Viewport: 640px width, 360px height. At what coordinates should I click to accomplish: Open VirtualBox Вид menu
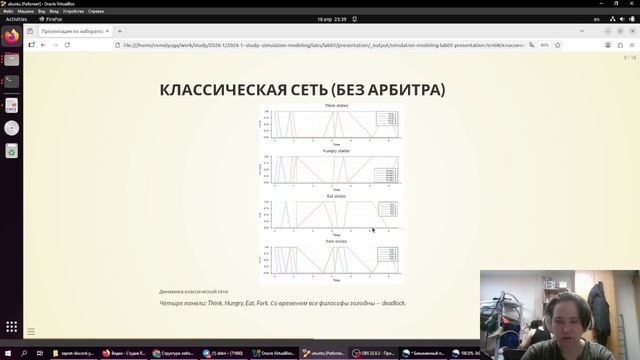pyautogui.click(x=42, y=11)
